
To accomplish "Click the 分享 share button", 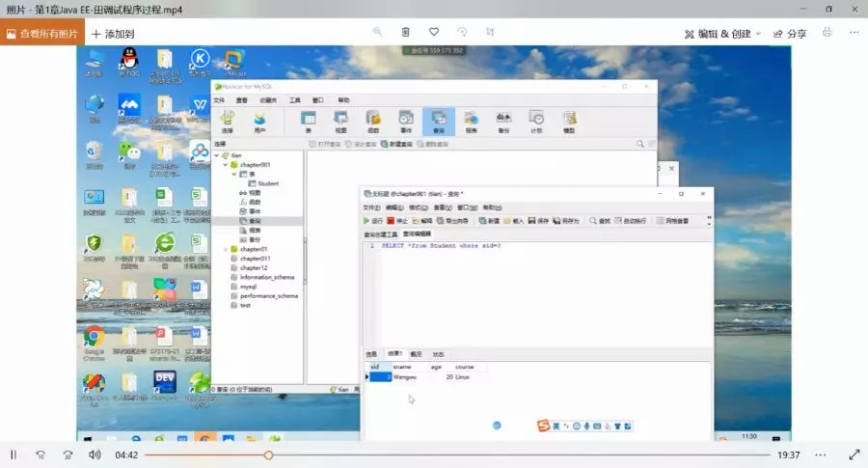I will click(x=788, y=33).
